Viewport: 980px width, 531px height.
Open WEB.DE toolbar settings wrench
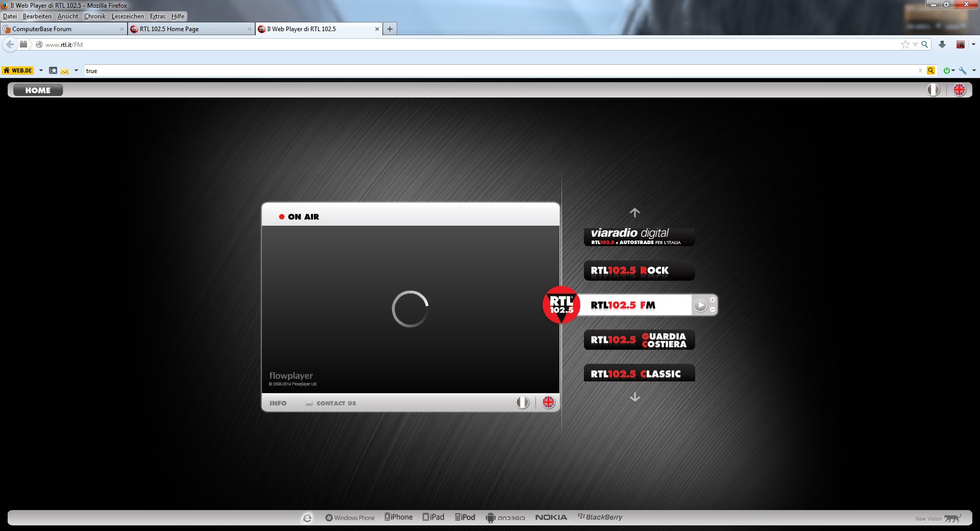pos(963,70)
